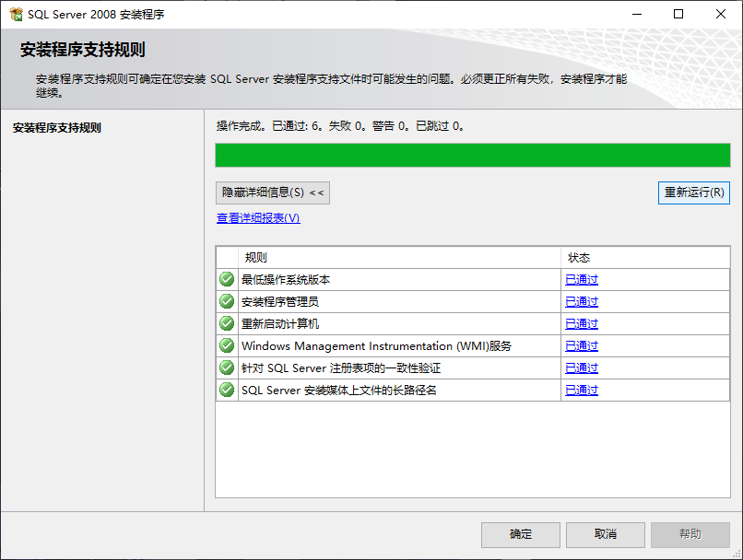743x560 pixels.
Task: Open 已通过 link for 注册表项的一致性验证
Action: (x=582, y=367)
